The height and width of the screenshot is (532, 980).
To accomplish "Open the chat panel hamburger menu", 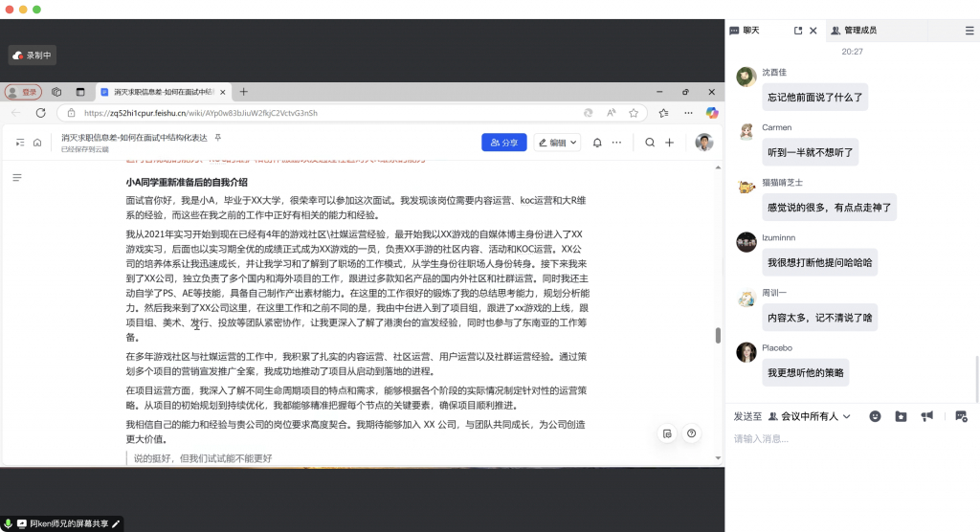I will coord(969,31).
